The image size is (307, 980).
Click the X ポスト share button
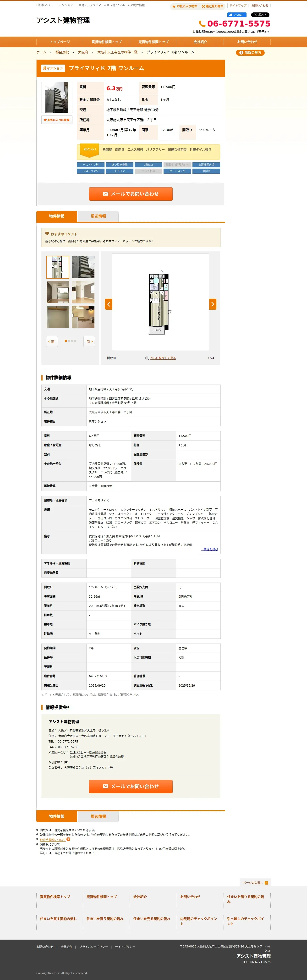point(260,15)
